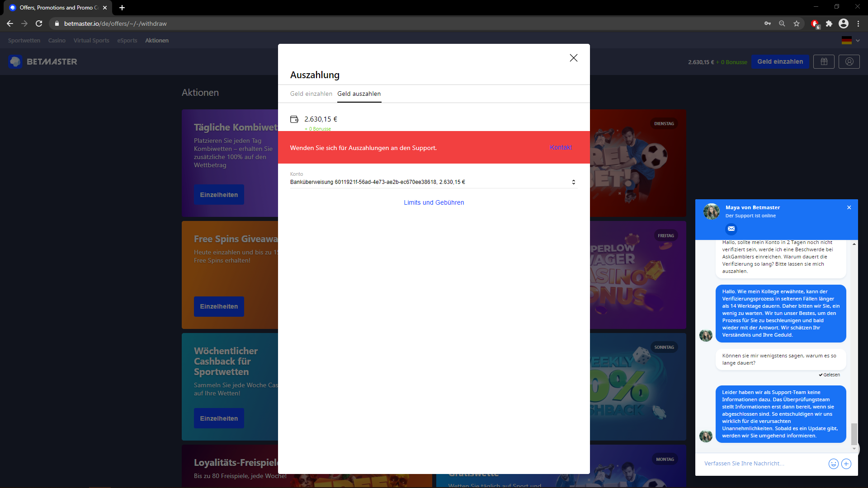Click the zoom magnifier icon in address bar
Image resolution: width=868 pixels, height=488 pixels.
tap(782, 23)
